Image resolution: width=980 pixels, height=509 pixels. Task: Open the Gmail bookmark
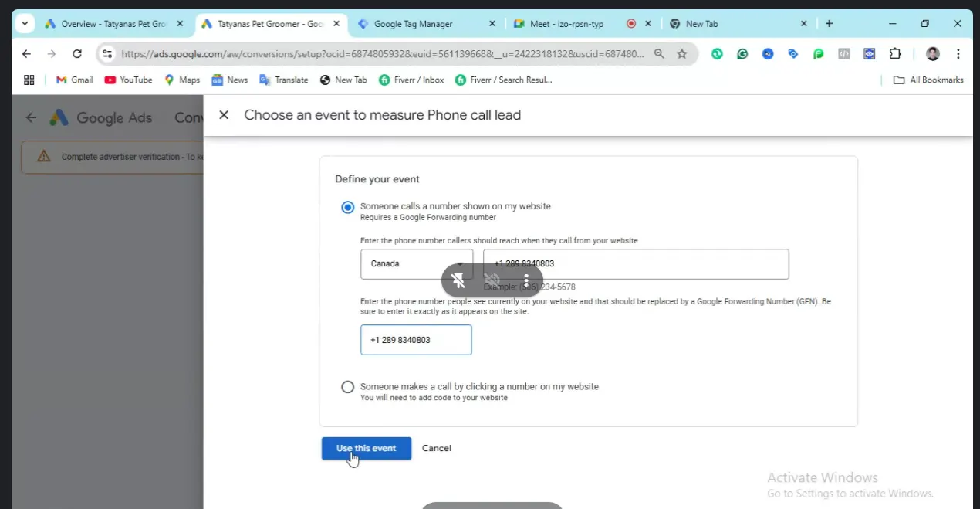pos(74,80)
